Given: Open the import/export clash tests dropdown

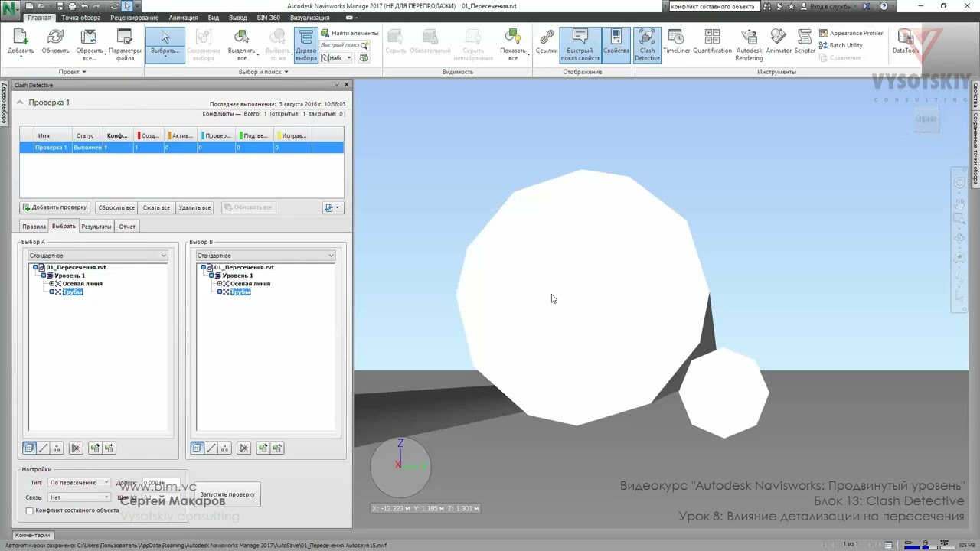Looking at the screenshot, I should pyautogui.click(x=332, y=207).
